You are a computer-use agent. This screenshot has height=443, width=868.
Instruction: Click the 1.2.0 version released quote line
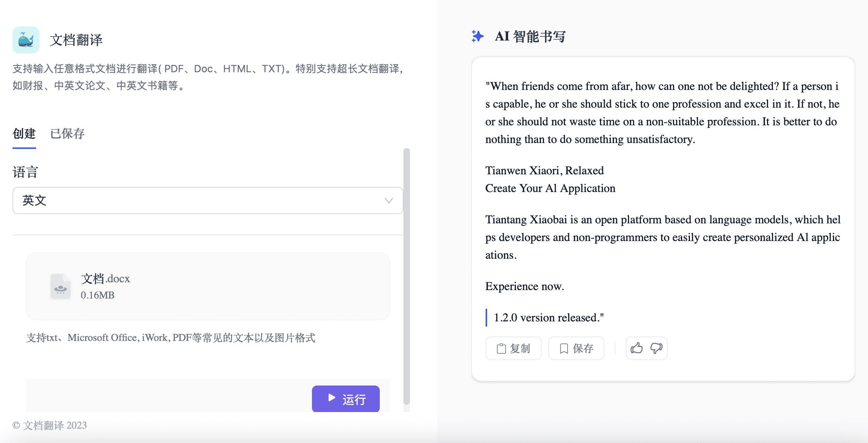(x=549, y=318)
